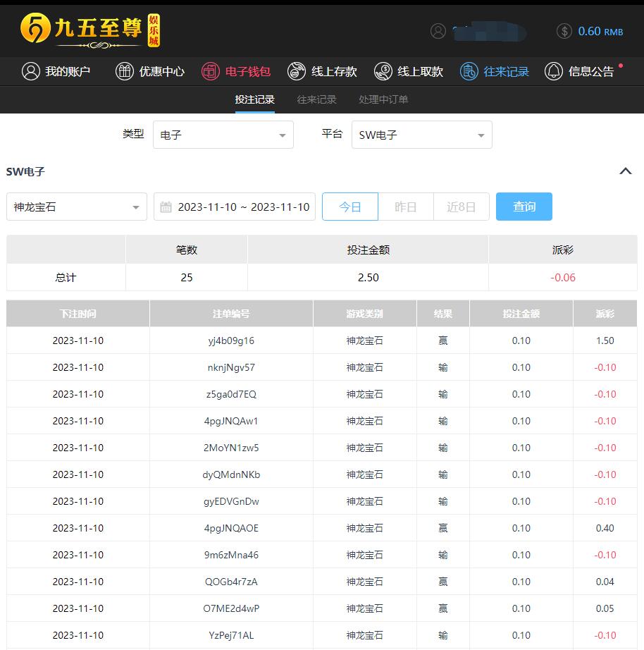Click the 我的账户 person icon

pyautogui.click(x=30, y=71)
